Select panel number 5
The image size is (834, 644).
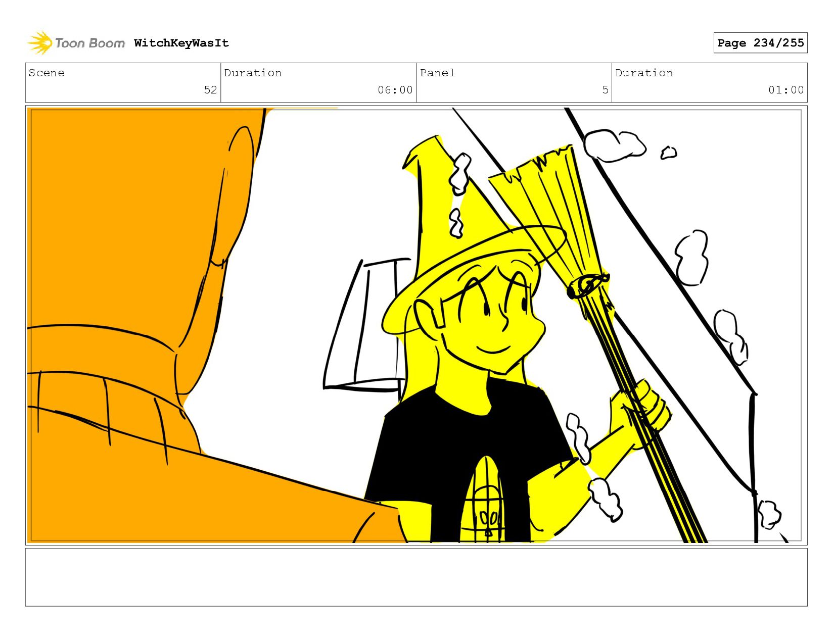tap(605, 90)
